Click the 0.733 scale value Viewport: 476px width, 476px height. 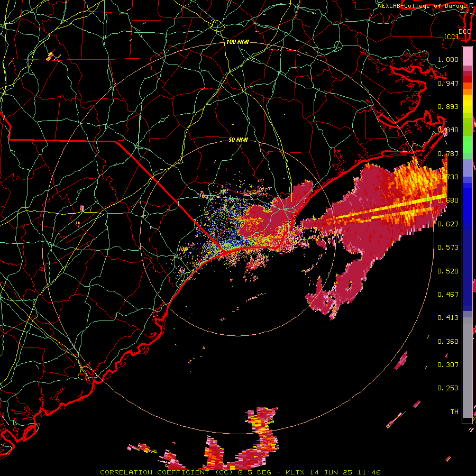click(x=448, y=177)
